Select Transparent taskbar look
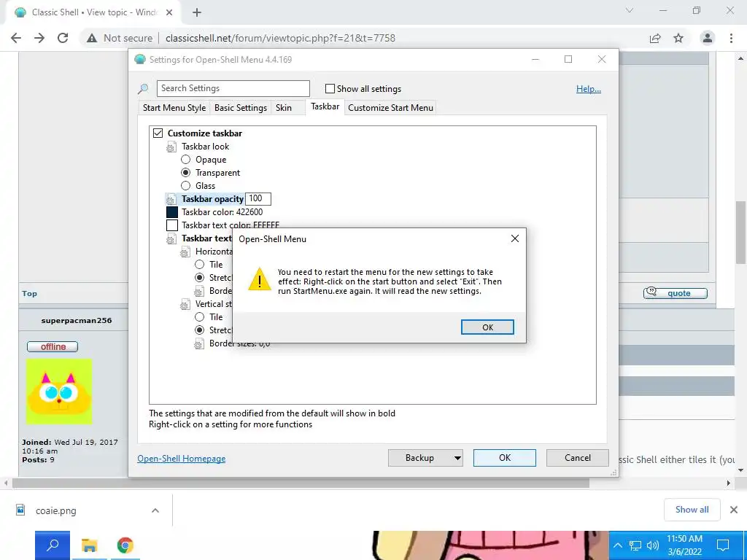The width and height of the screenshot is (747, 560). click(186, 172)
